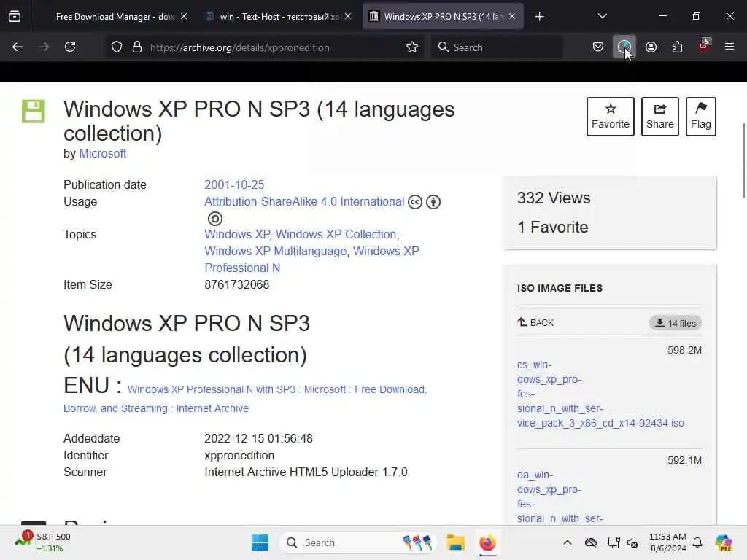
Task: Open the S&P 500 widget
Action: [43, 542]
